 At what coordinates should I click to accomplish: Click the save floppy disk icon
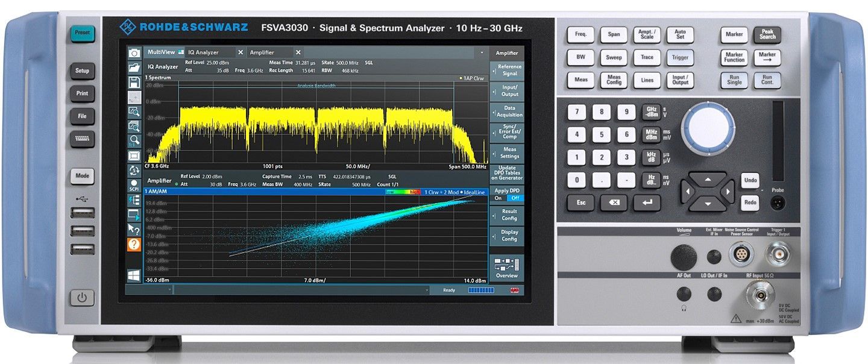[x=134, y=82]
